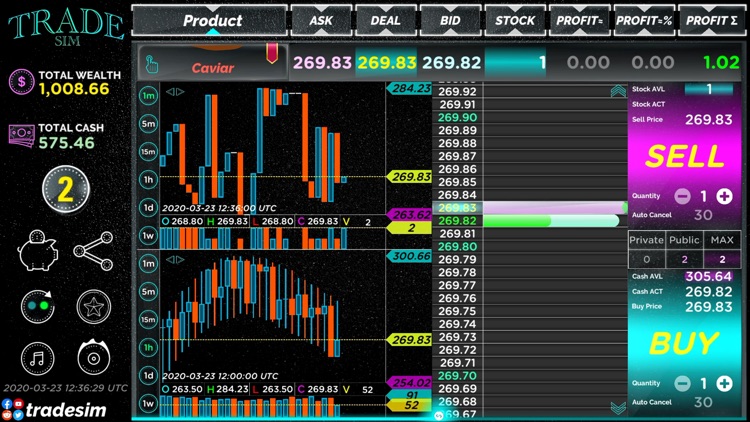Open the Facebook social icon

(x=7, y=404)
